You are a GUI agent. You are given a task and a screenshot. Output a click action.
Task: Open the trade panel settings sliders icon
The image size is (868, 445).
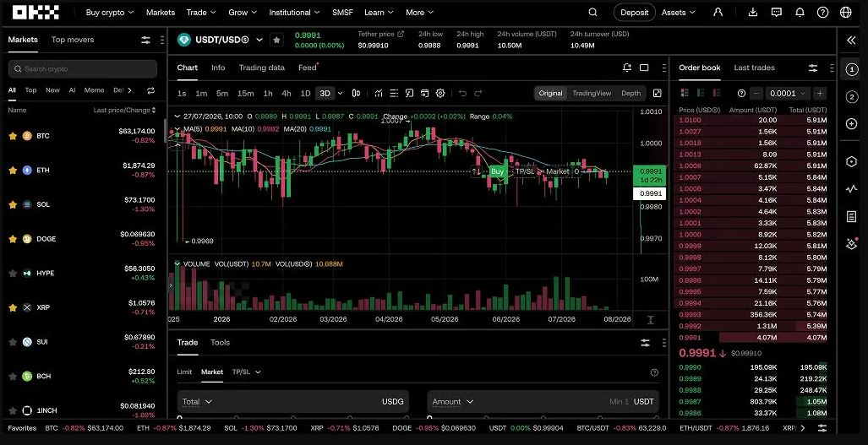[x=646, y=343]
